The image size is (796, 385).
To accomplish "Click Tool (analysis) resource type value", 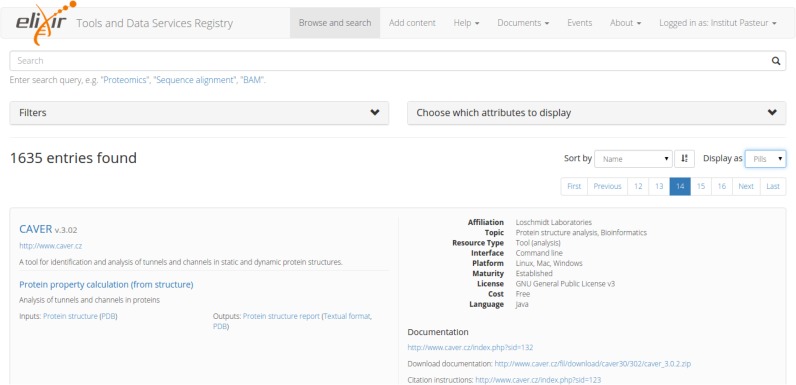I will point(538,243).
